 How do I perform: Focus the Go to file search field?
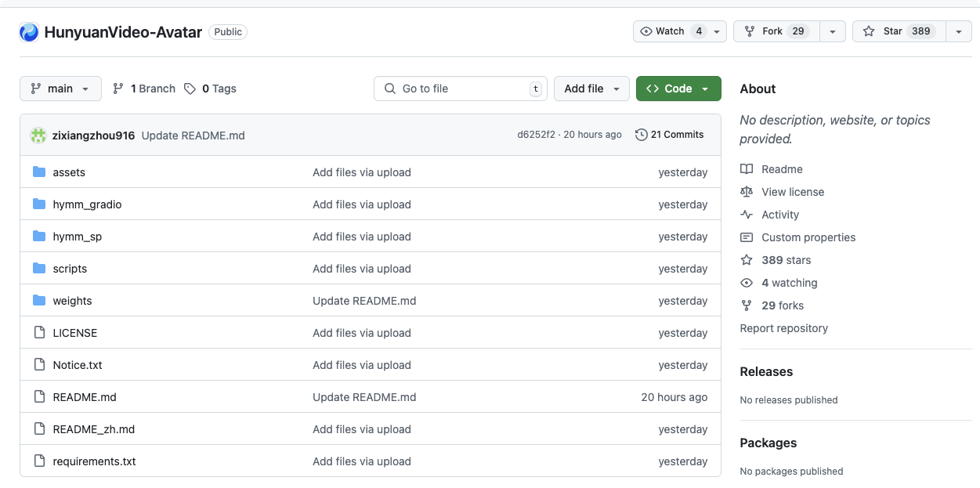pos(461,89)
